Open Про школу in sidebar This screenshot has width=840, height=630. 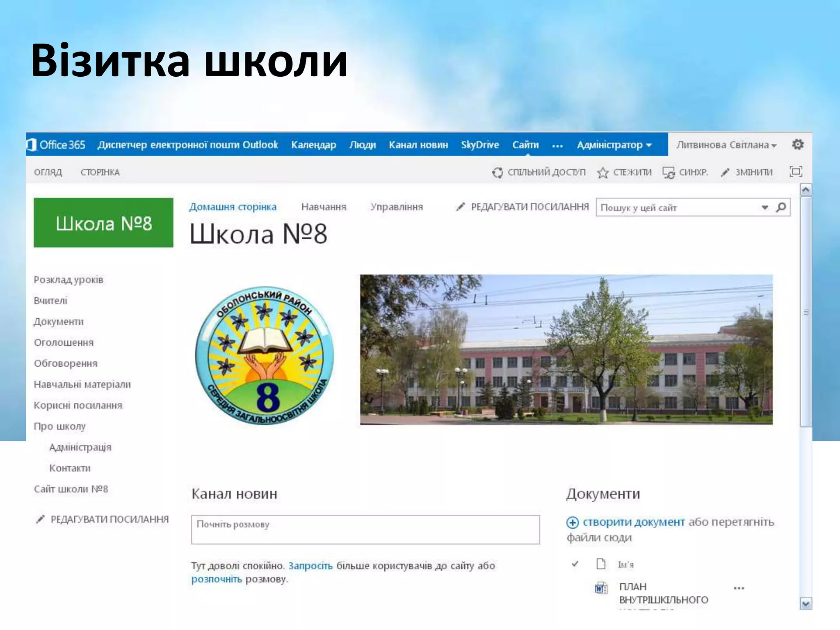point(60,426)
